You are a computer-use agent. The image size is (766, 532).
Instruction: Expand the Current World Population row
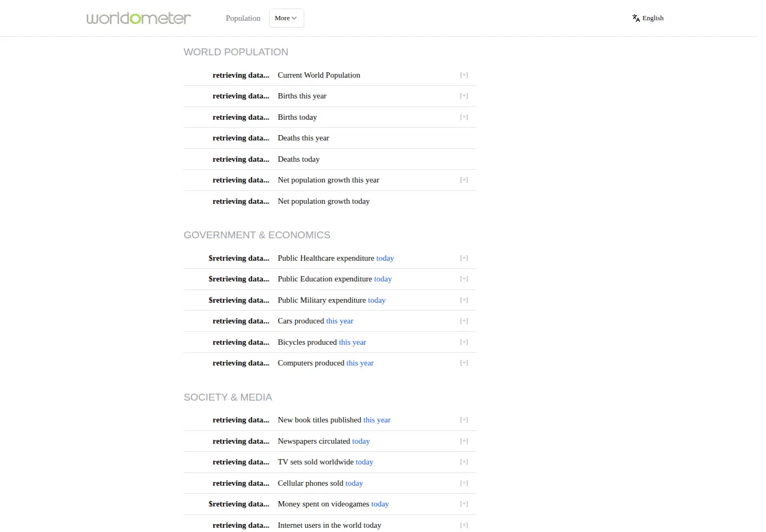(464, 75)
